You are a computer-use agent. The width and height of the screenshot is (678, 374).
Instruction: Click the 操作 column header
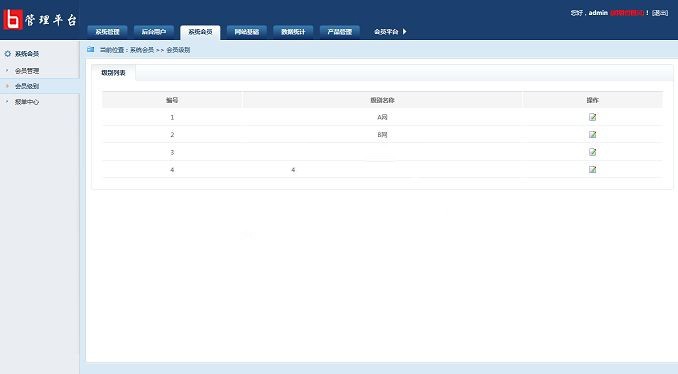coord(592,100)
